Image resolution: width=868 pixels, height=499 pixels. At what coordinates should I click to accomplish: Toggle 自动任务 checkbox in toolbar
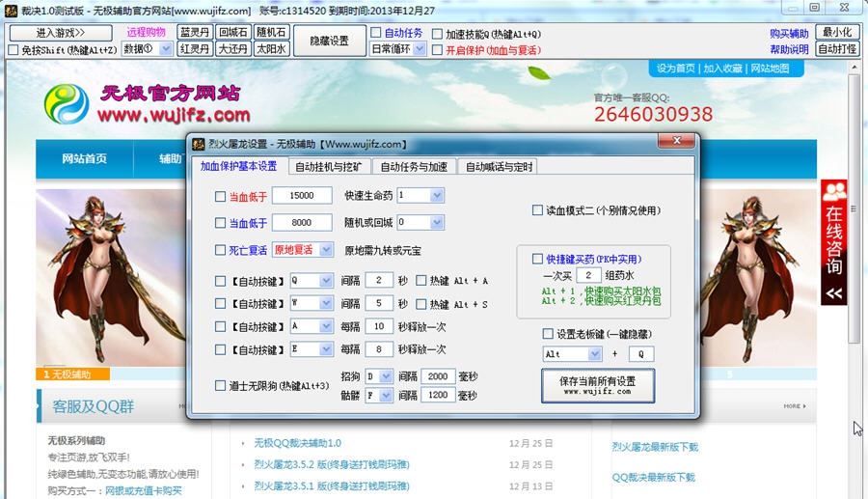tap(376, 33)
